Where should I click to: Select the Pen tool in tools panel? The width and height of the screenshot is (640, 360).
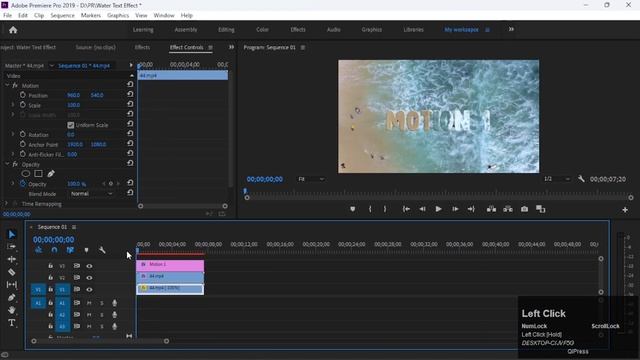11,298
